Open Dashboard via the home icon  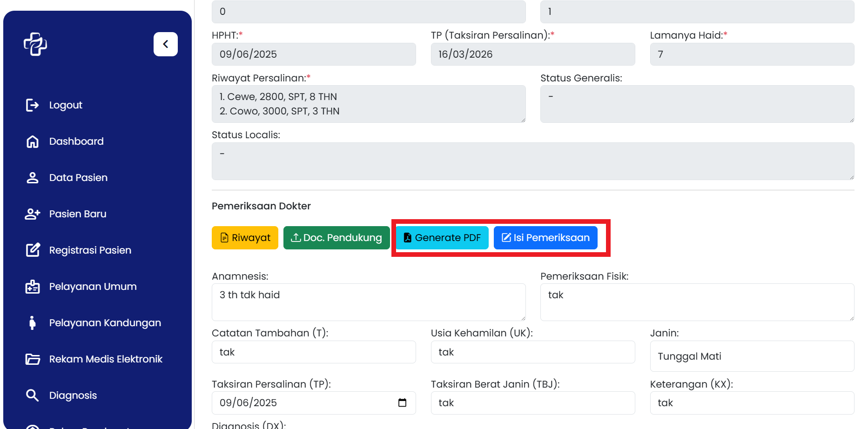coord(32,141)
